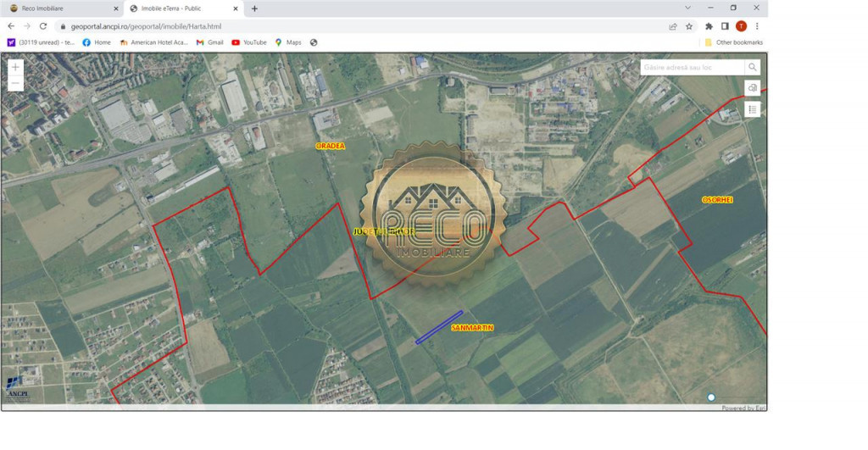The image size is (868, 450).
Task: Click the ORADEA map label
Action: pyautogui.click(x=330, y=146)
